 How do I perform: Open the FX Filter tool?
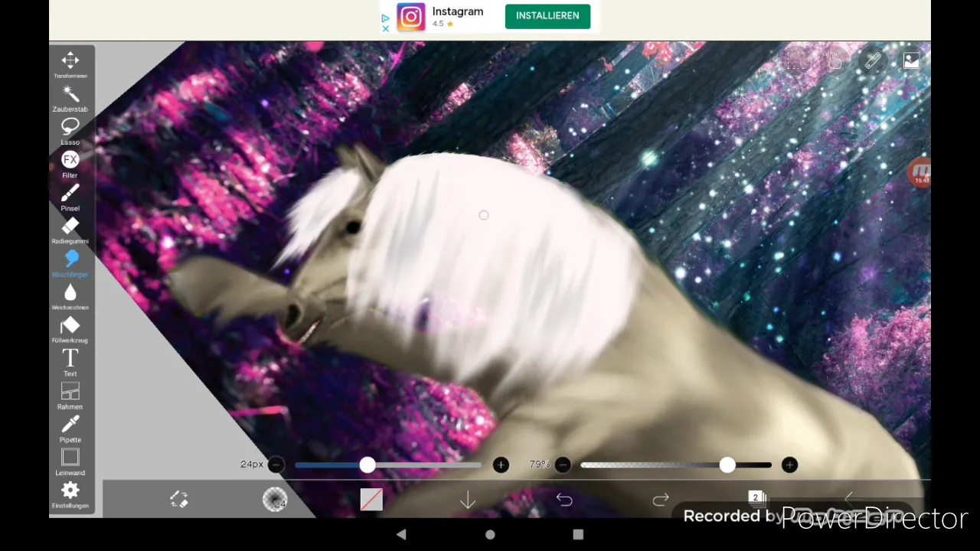70,164
